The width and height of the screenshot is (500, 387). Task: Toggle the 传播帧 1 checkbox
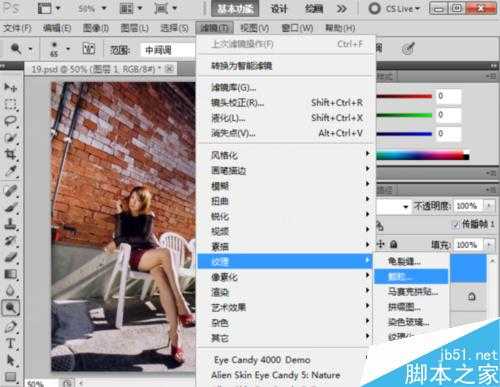point(456,225)
